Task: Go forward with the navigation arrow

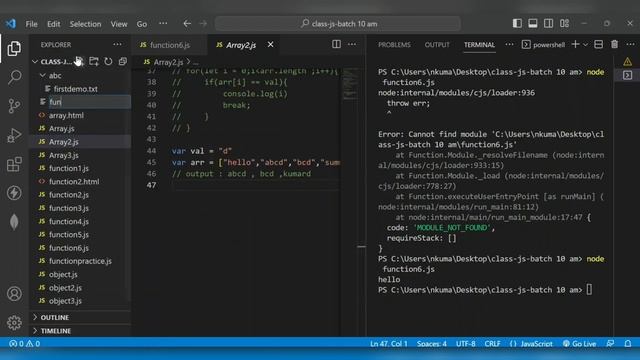Action: point(203,24)
